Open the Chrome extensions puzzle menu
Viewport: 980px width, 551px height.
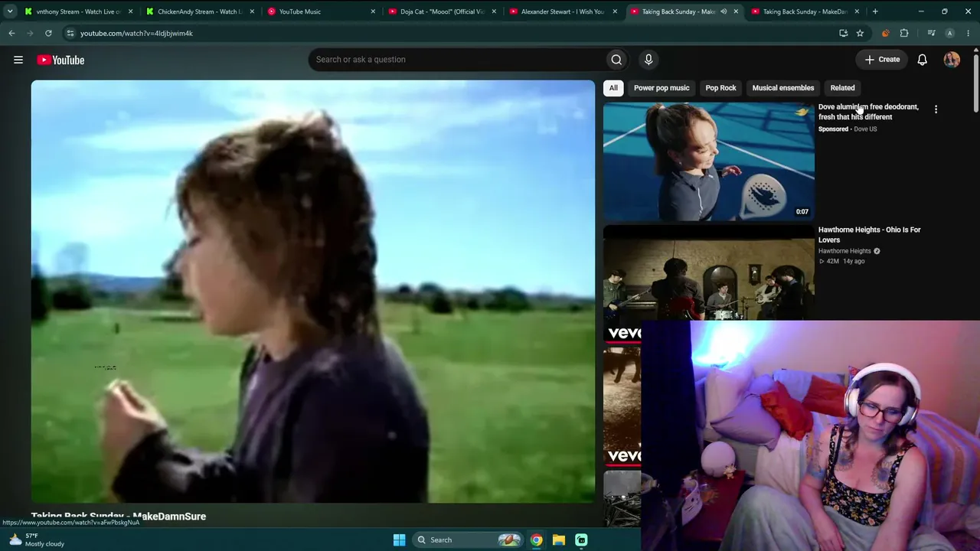(x=904, y=33)
